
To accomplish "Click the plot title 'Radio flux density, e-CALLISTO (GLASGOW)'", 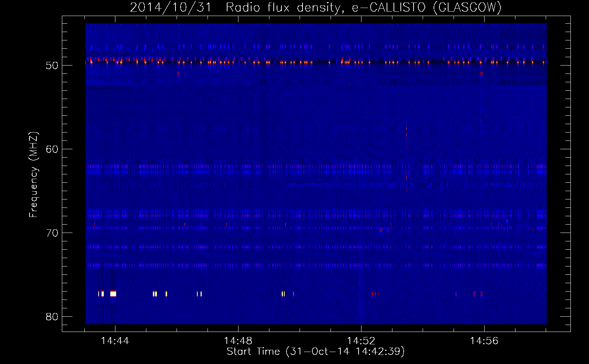I will pyautogui.click(x=364, y=7).
